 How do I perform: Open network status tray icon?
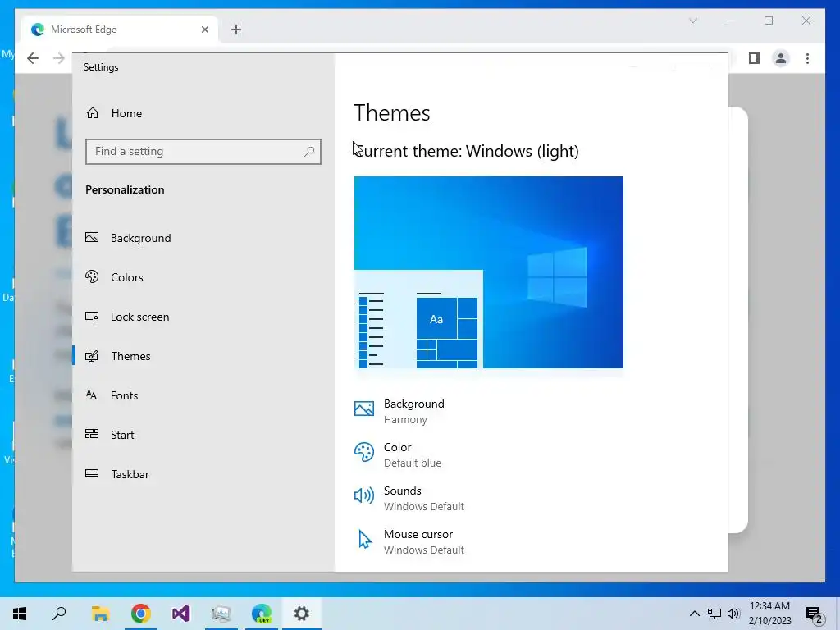[x=714, y=614]
